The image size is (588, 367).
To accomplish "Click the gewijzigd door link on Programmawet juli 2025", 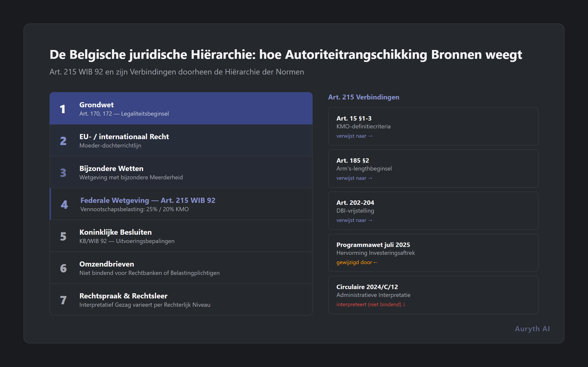I will (x=357, y=262).
